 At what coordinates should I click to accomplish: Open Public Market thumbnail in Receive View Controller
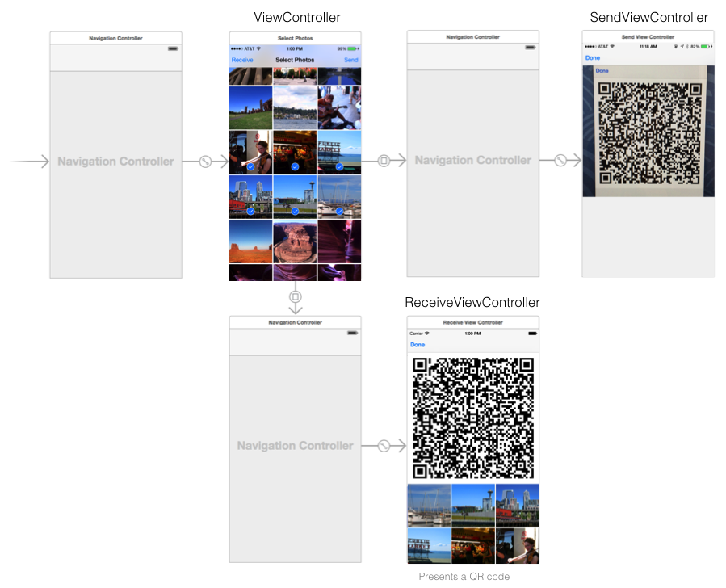tap(429, 546)
